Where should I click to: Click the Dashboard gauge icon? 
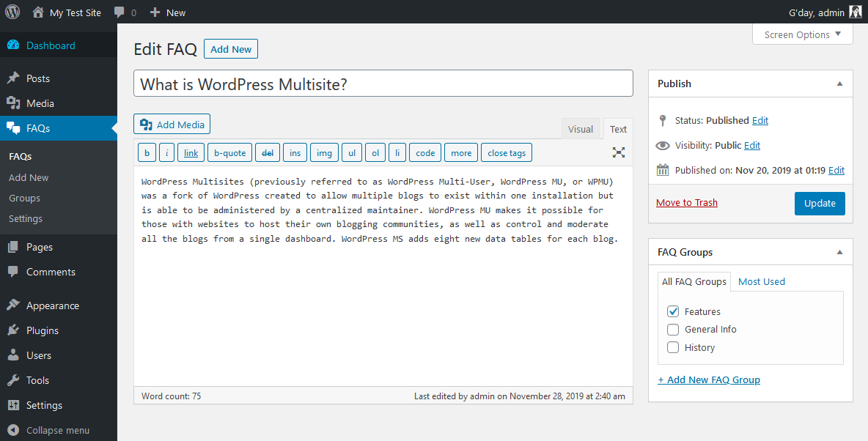[x=13, y=45]
